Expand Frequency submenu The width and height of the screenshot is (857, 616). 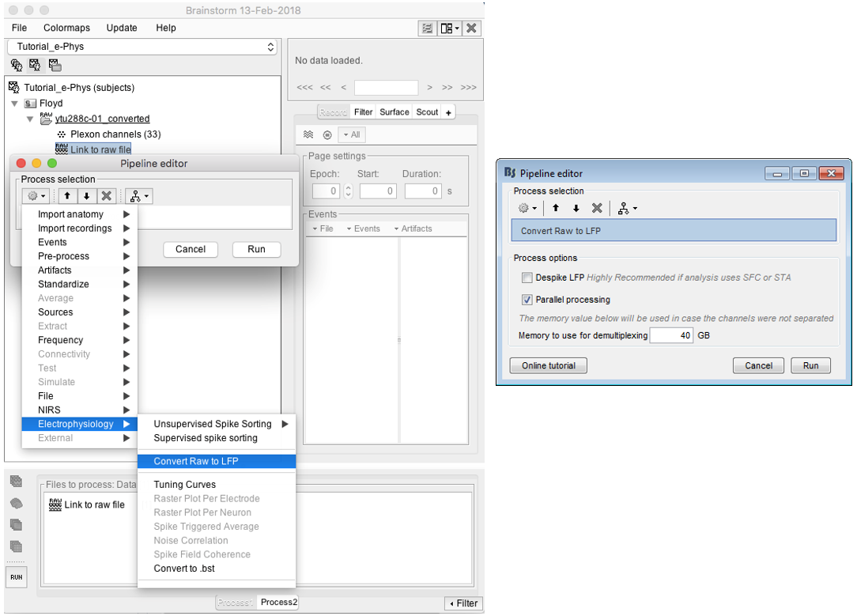click(80, 340)
